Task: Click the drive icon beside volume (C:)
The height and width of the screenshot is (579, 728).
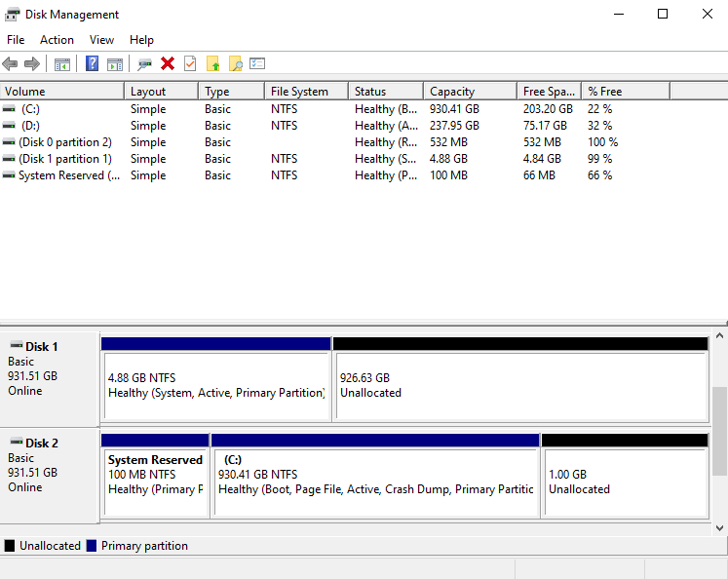Action: pos(9,109)
